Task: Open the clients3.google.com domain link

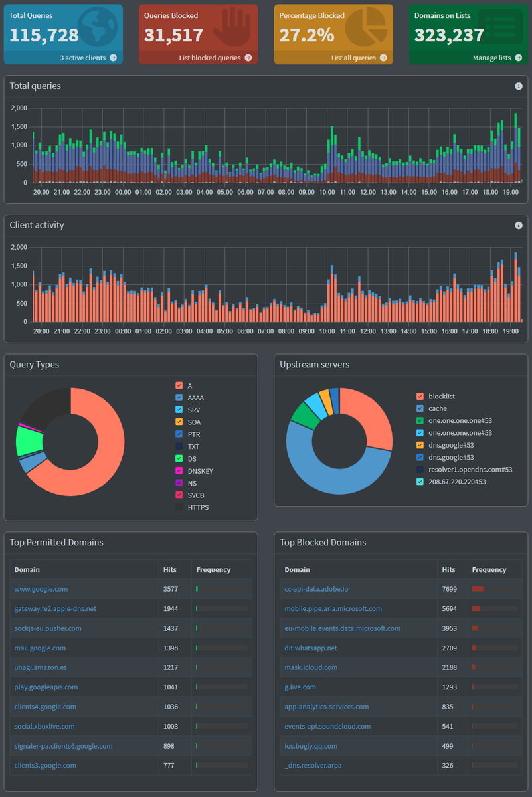Action: (45, 766)
